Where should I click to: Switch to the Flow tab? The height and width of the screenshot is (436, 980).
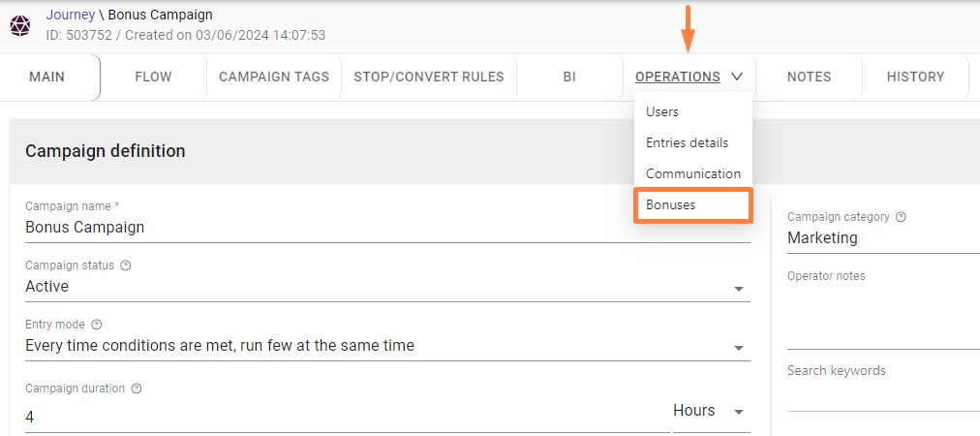coord(153,77)
